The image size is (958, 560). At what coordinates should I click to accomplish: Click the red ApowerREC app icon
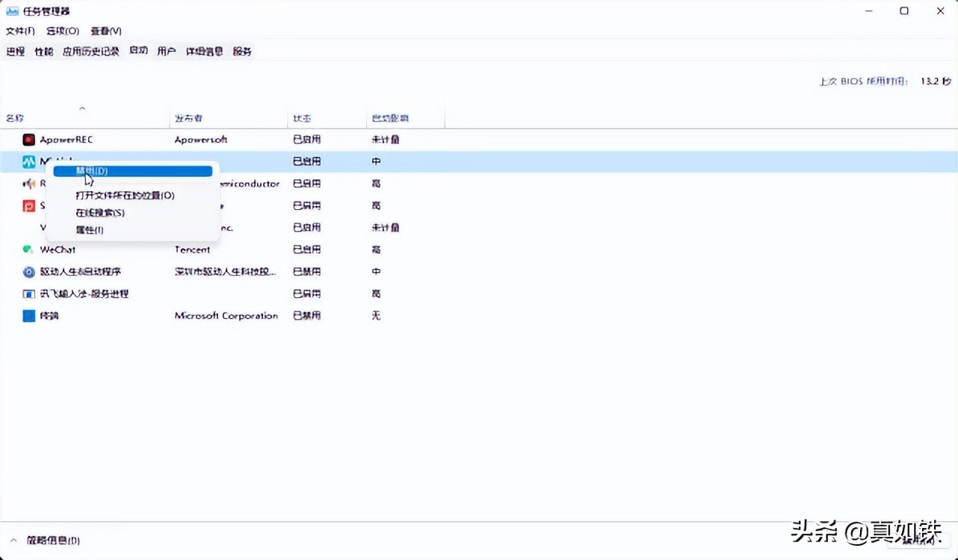pos(29,140)
